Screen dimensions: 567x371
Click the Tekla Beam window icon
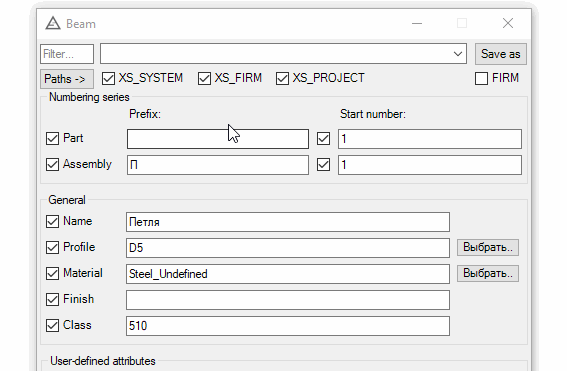53,24
